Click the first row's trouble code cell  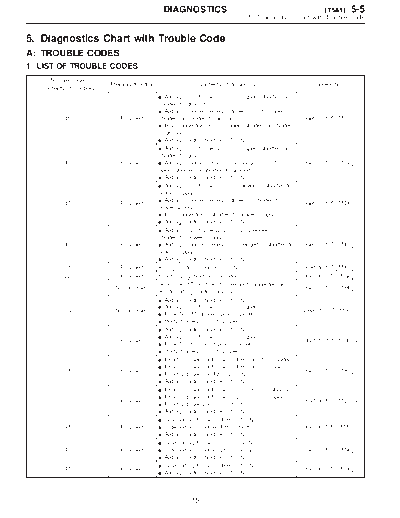(x=67, y=118)
